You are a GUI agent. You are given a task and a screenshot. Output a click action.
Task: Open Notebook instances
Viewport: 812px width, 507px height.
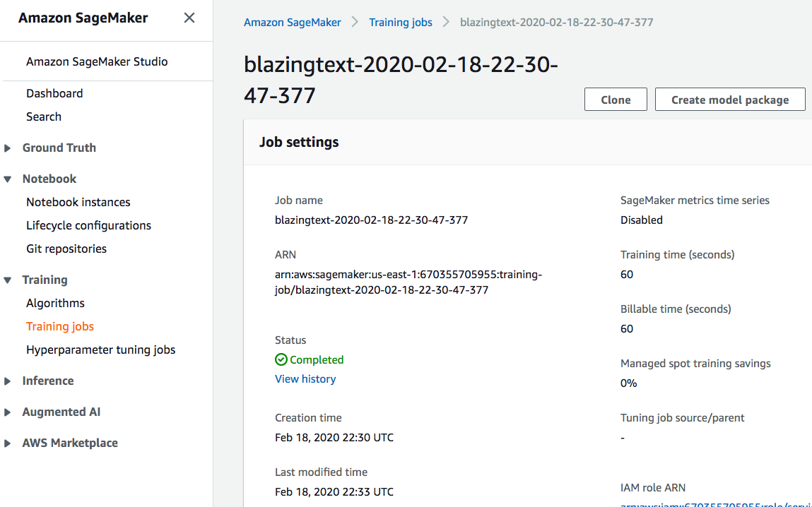(x=78, y=202)
